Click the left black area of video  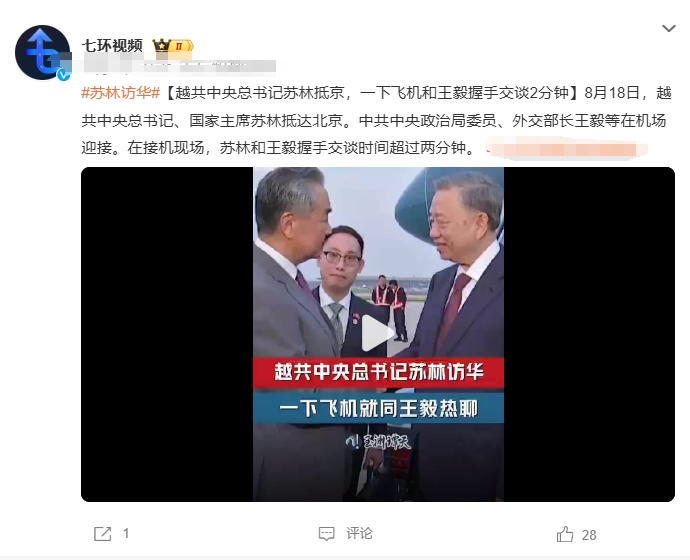click(x=167, y=334)
